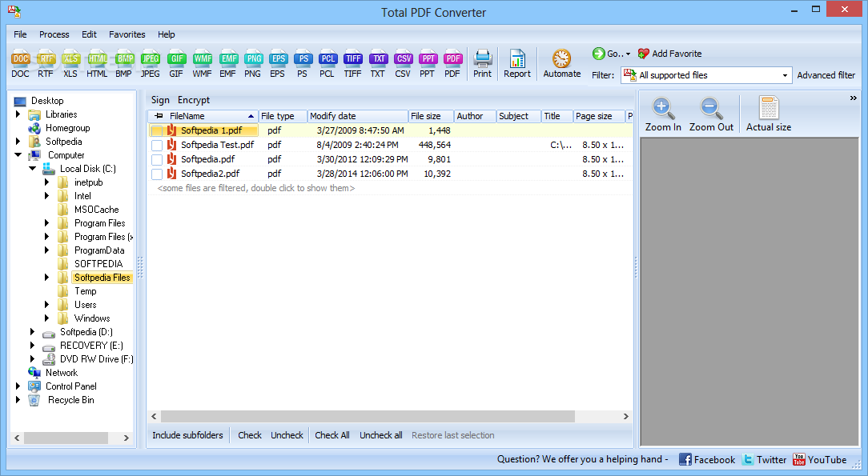Select TXT output icon

[x=377, y=64]
